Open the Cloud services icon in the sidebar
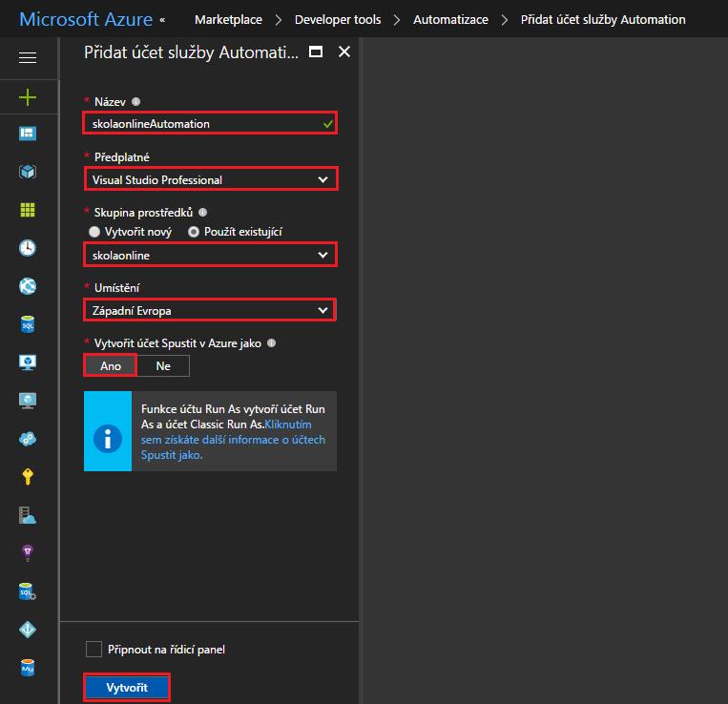Image resolution: width=728 pixels, height=704 pixels. pos(28,439)
